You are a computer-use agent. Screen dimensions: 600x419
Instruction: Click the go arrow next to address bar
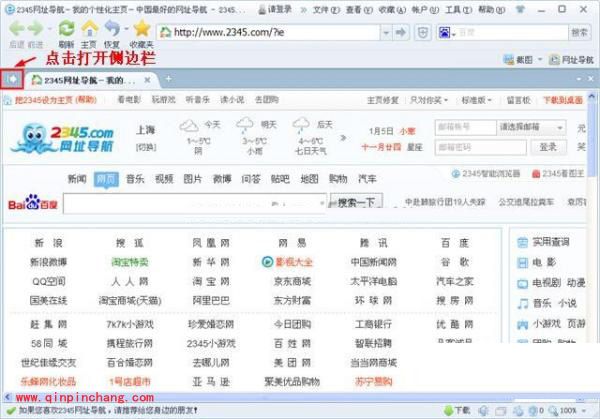(401, 33)
